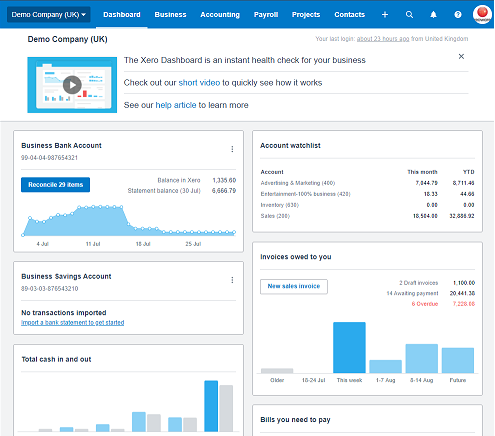Click the New sales invoice button

[x=294, y=286]
